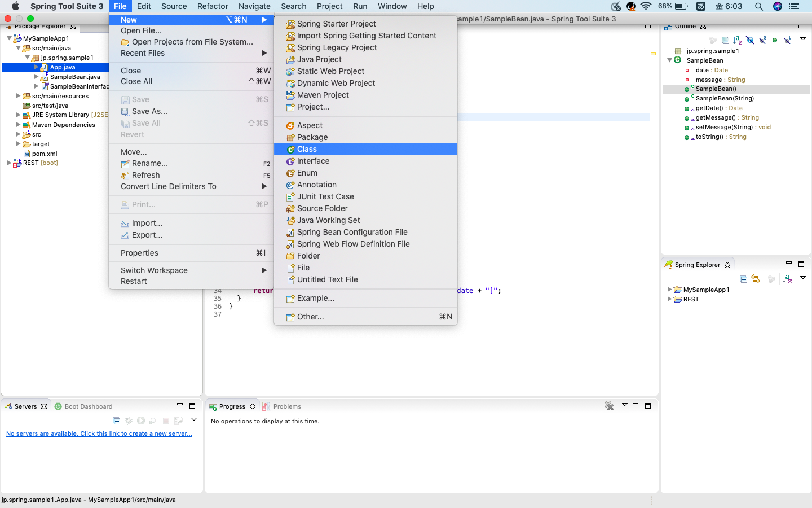
Task: Switch to Boot Dashboard tab
Action: tap(83, 406)
